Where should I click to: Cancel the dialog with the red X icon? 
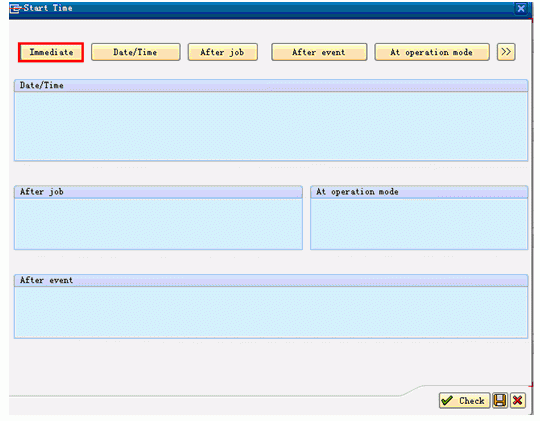518,401
